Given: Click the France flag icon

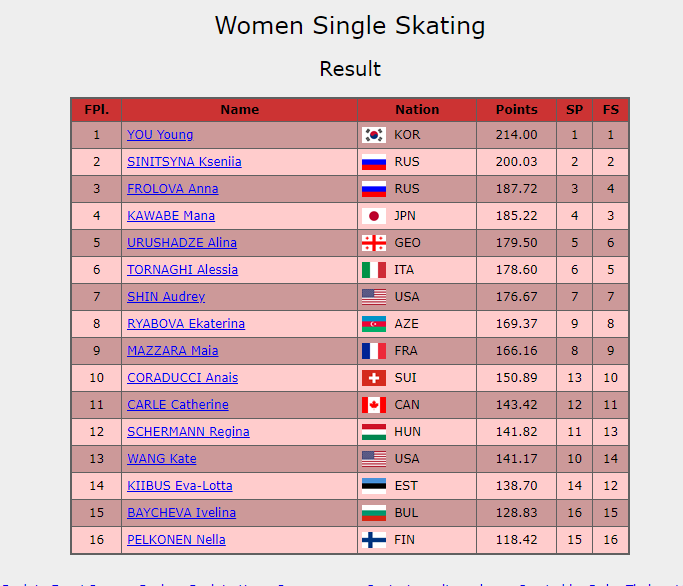Looking at the screenshot, I should [x=374, y=351].
